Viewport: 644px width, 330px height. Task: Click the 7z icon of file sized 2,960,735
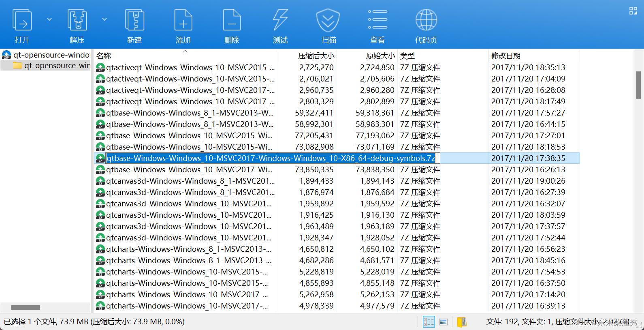[100, 90]
